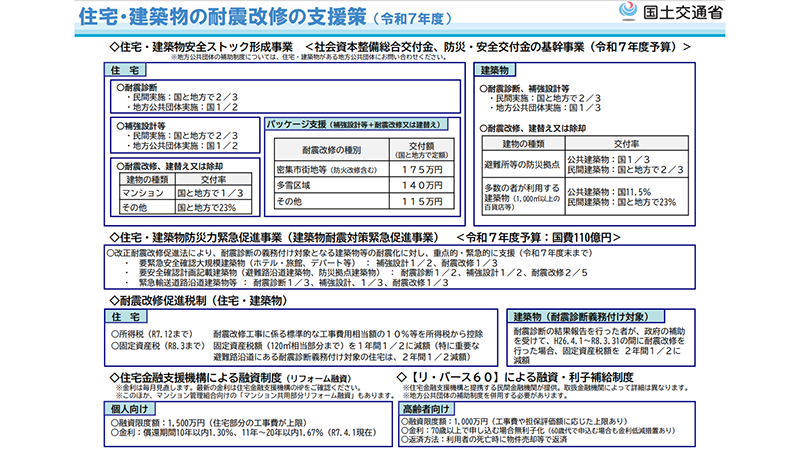Select '民間建築物:国と地方で23%' text
This screenshot has height=450, width=800.
tap(621, 203)
